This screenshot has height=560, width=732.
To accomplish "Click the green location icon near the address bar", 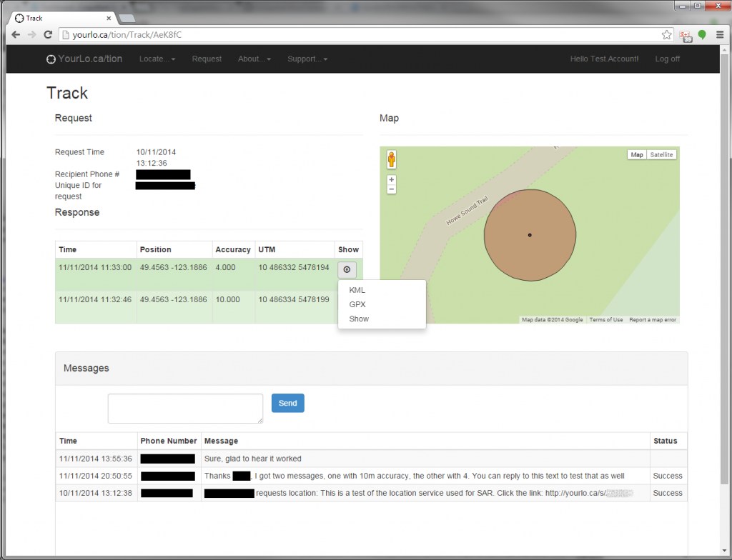I will pyautogui.click(x=702, y=34).
